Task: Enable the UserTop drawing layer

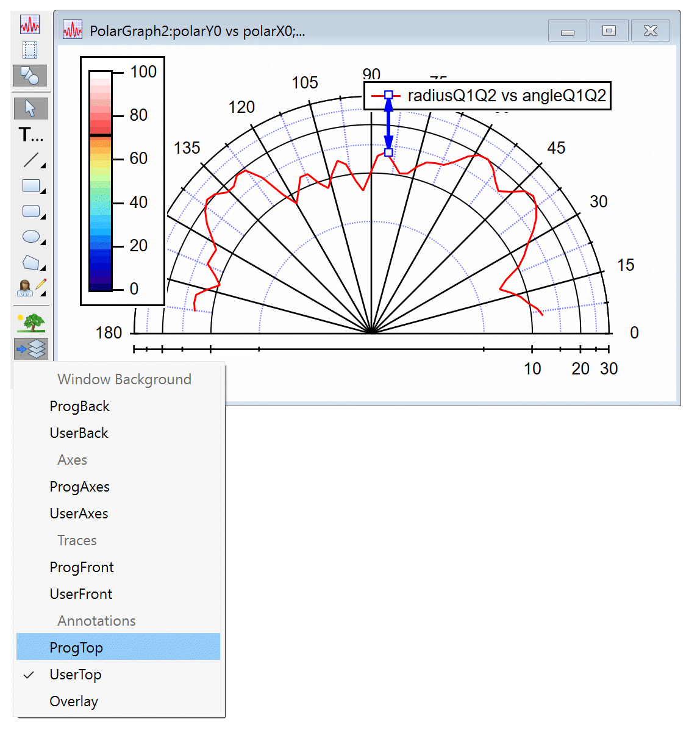Action: pyautogui.click(x=75, y=675)
